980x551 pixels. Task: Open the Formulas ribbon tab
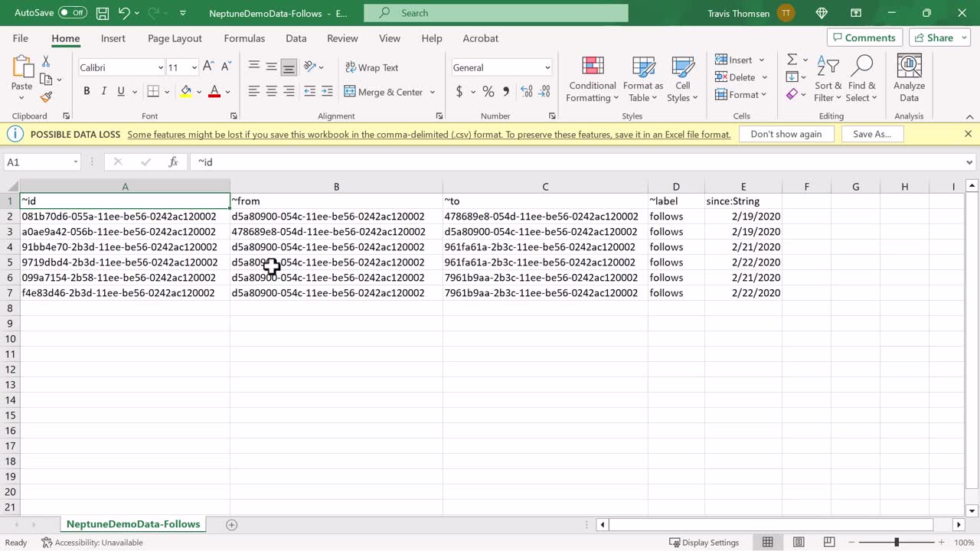pyautogui.click(x=244, y=38)
